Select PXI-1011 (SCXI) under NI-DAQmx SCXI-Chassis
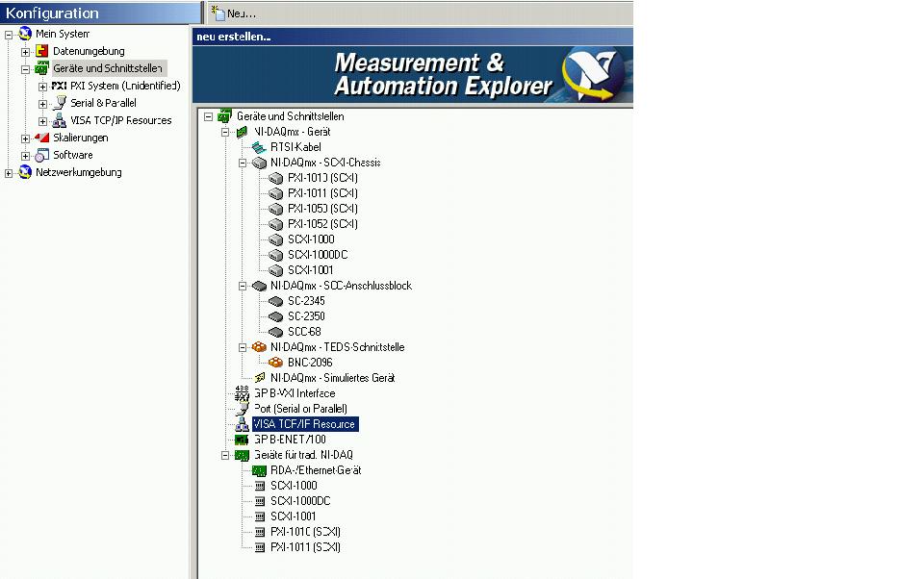This screenshot has height=579, width=924. pyautogui.click(x=323, y=193)
